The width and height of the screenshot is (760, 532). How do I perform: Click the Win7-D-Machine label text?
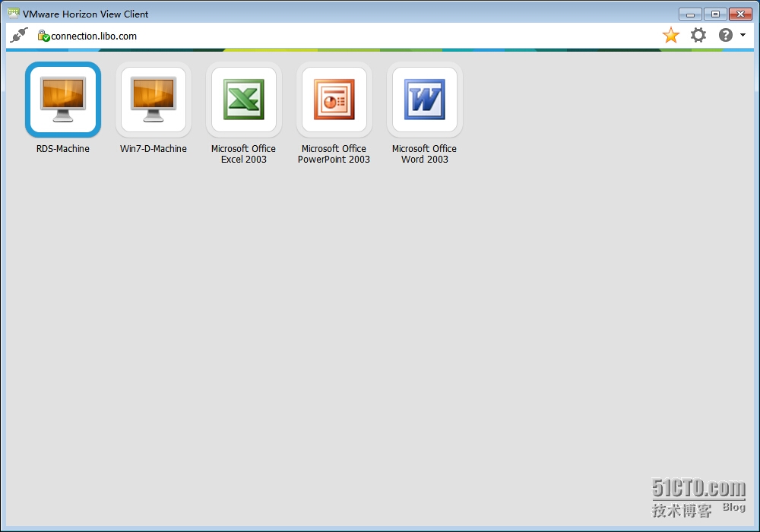pyautogui.click(x=154, y=149)
